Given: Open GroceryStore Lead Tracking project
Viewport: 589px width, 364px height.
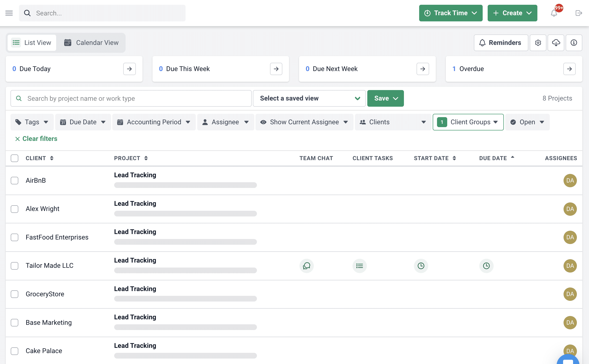Looking at the screenshot, I should pyautogui.click(x=135, y=289).
